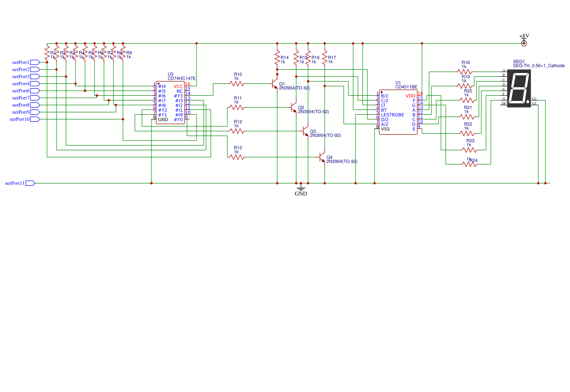
Task: Select the seven-segment display SEG1 body
Action: (x=519, y=88)
